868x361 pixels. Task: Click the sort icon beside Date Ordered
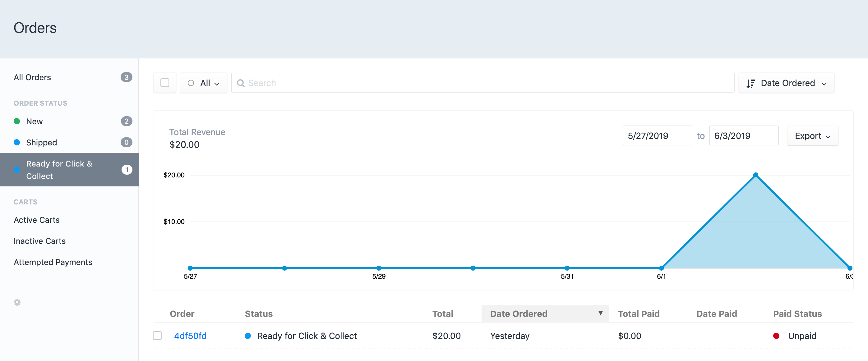750,83
